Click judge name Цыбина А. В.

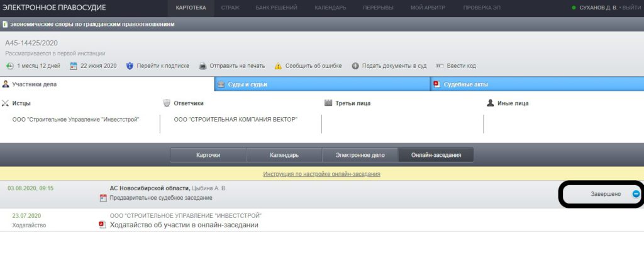209,188
